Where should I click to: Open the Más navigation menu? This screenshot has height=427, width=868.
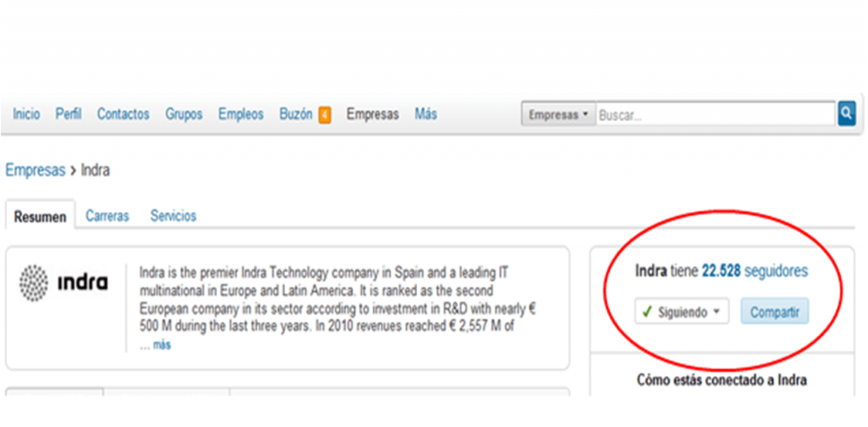pyautogui.click(x=426, y=114)
